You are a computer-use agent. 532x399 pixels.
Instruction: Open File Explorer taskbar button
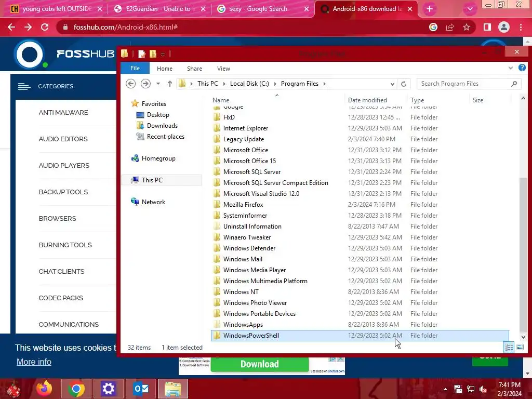(x=172, y=389)
